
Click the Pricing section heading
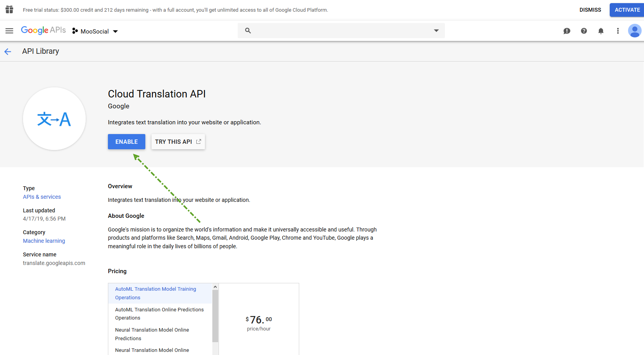117,271
